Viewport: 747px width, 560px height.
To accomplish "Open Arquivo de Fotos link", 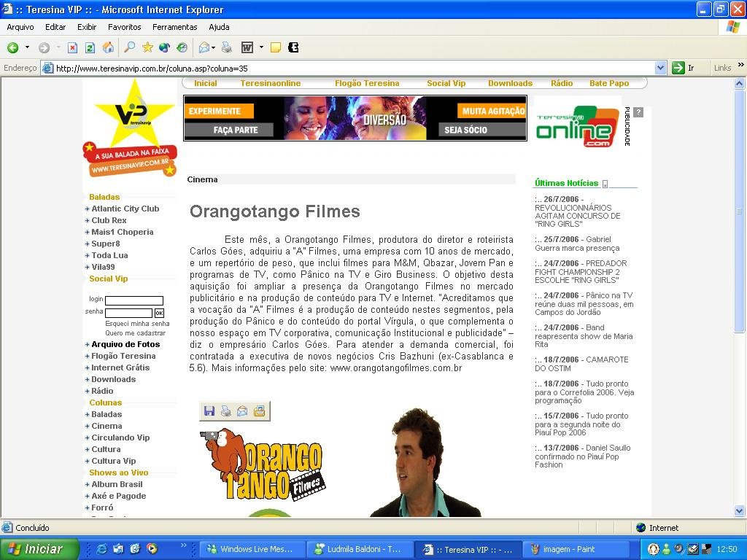I will pyautogui.click(x=125, y=344).
